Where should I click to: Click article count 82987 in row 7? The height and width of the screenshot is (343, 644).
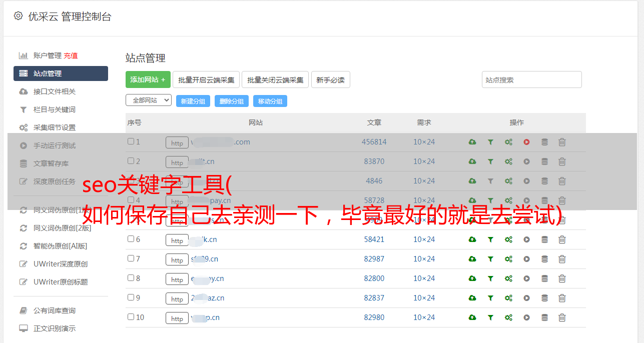click(x=374, y=259)
